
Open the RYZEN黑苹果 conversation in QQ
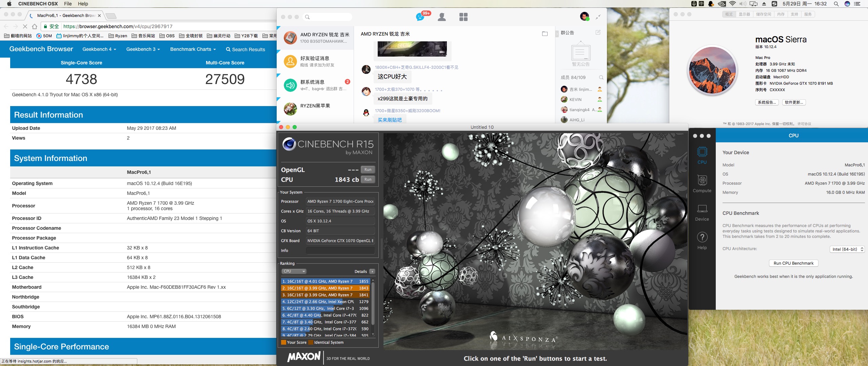click(x=315, y=108)
